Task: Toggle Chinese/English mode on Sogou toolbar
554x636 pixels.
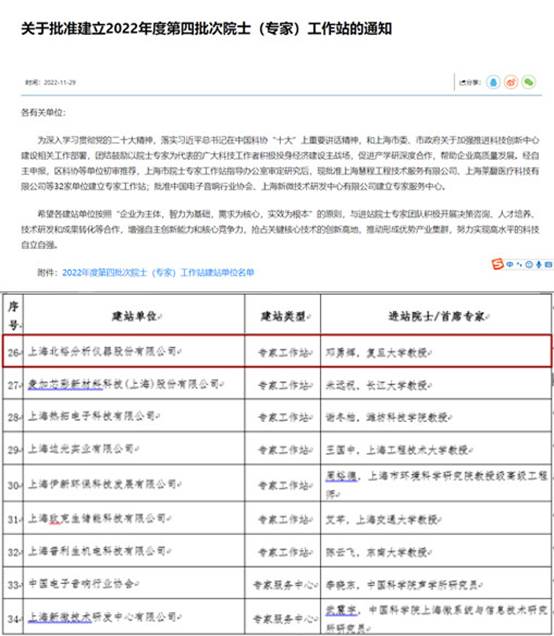Action: 510,264
